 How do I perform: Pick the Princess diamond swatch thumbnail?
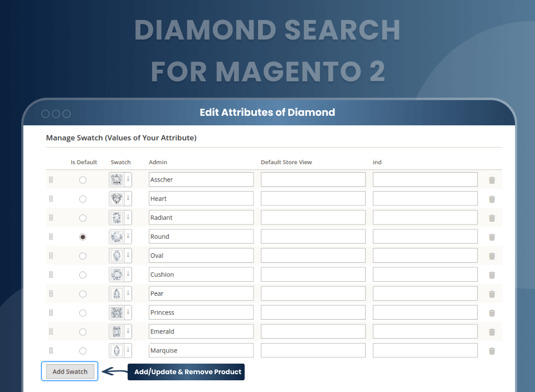tap(116, 312)
